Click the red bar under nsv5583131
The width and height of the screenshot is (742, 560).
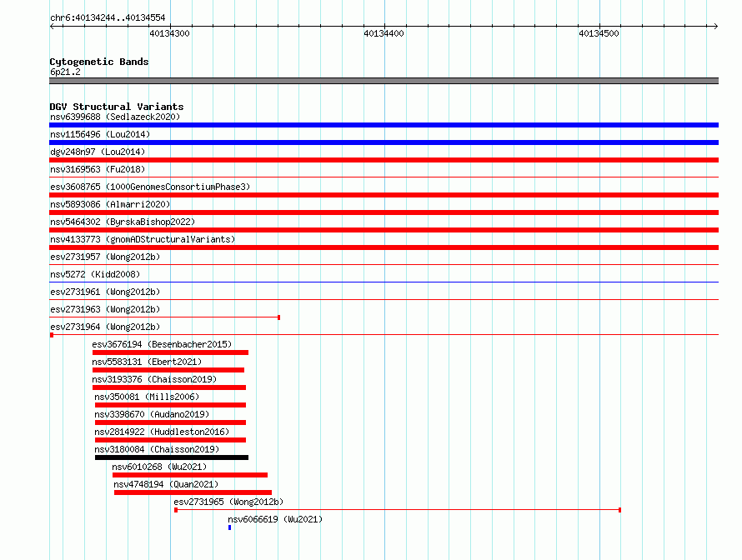pos(168,370)
